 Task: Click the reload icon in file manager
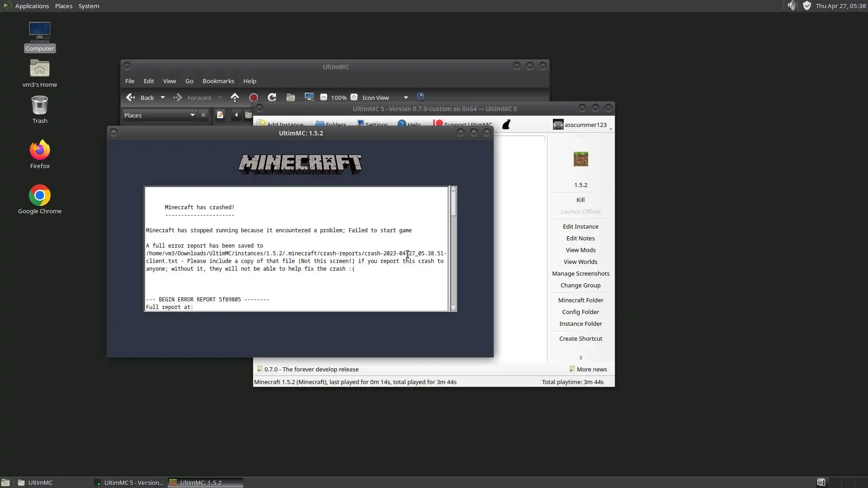[x=272, y=97]
